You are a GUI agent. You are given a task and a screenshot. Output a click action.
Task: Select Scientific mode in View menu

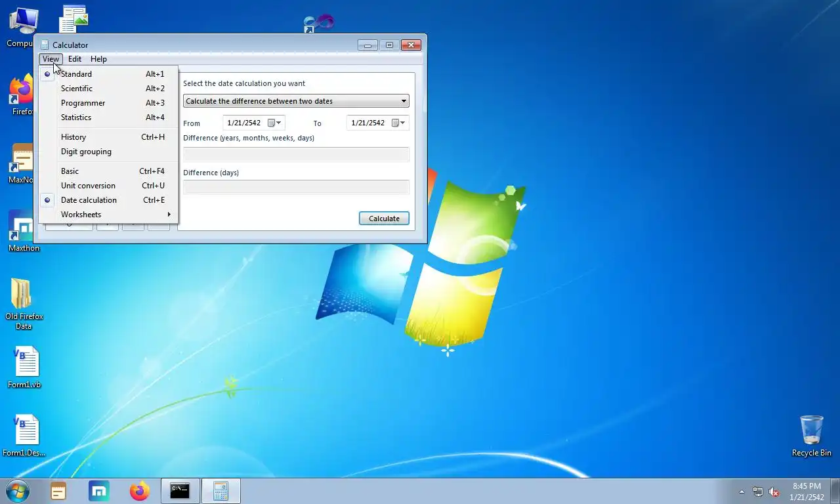click(108, 89)
